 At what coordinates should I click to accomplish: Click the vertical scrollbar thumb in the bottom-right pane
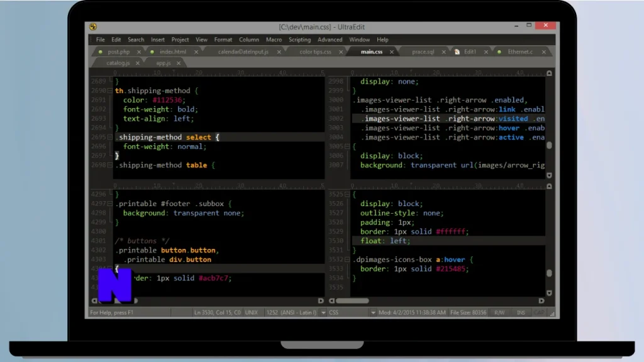click(x=549, y=273)
